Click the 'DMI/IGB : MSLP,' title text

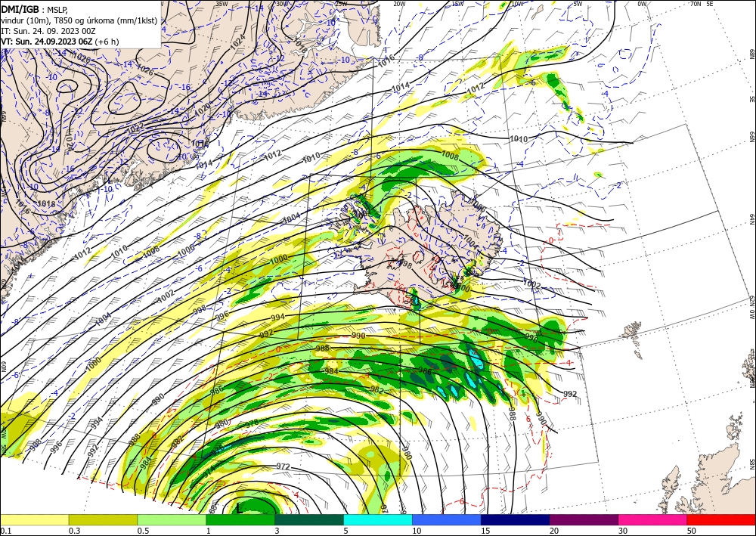click(34, 8)
